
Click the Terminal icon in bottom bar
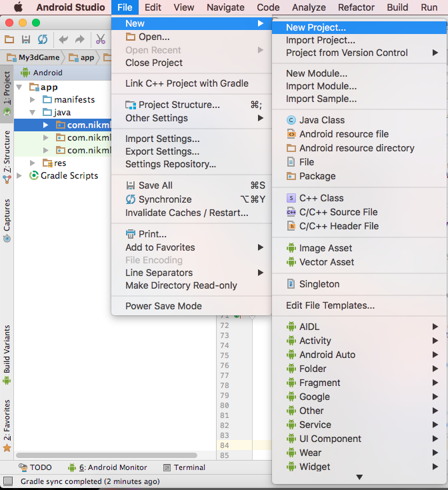coord(167,467)
